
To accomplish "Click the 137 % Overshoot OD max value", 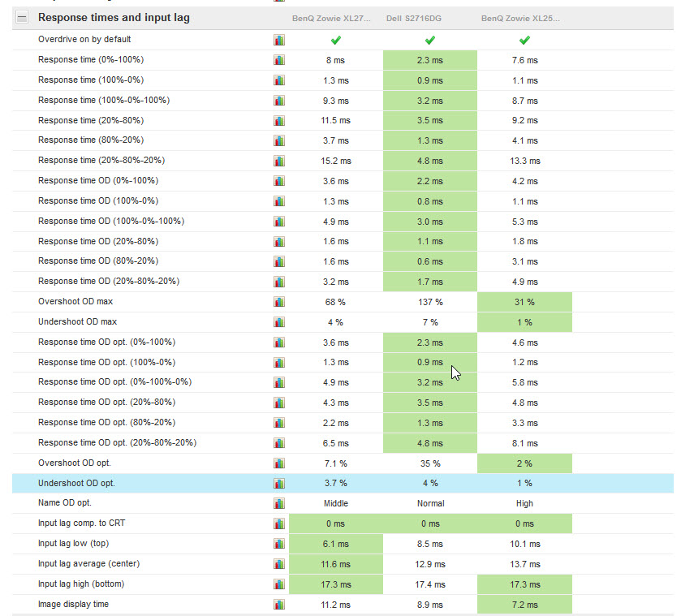I will (x=430, y=302).
